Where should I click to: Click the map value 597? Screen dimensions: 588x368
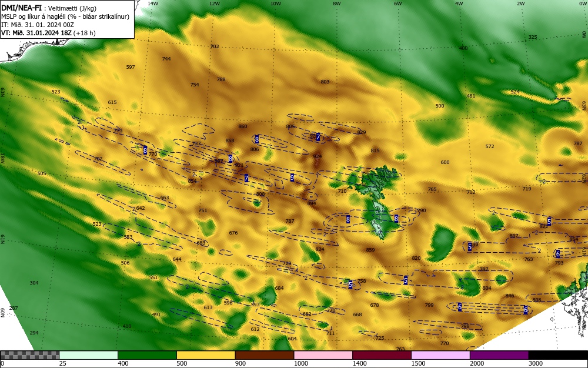click(x=131, y=67)
